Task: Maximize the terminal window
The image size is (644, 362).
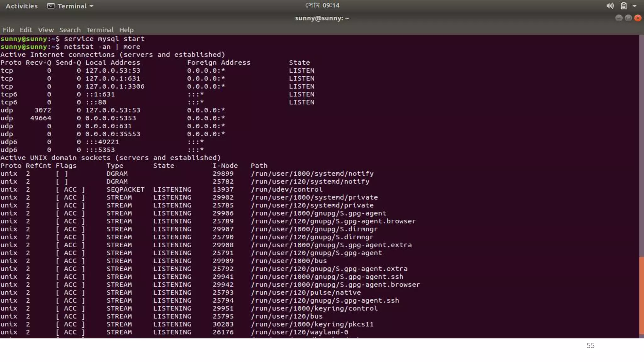Action: 628,18
